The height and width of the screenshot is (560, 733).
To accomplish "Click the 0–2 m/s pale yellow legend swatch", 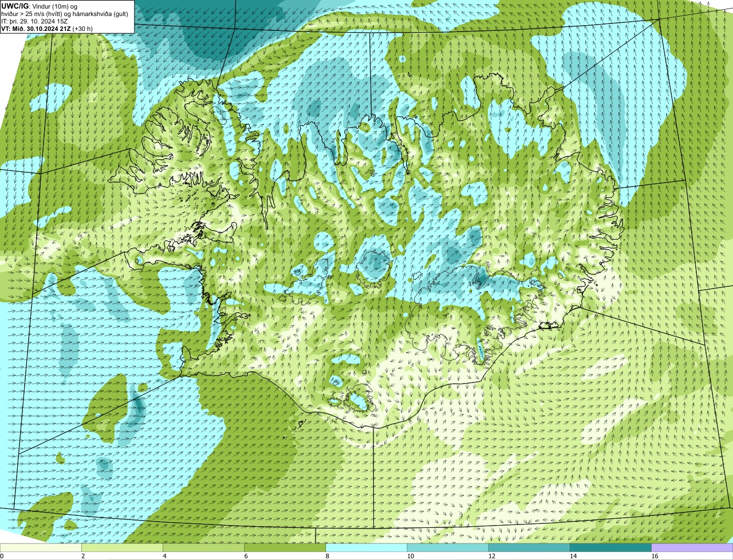I will [41, 547].
